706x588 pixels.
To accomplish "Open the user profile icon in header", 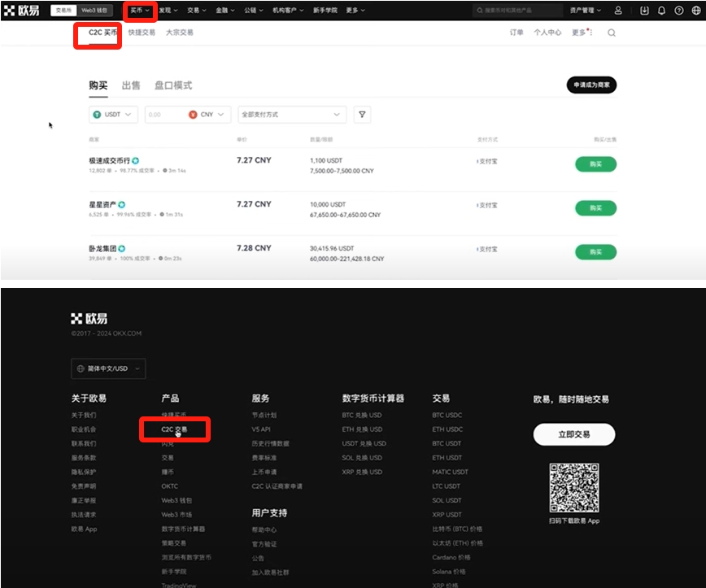I will pyautogui.click(x=618, y=10).
